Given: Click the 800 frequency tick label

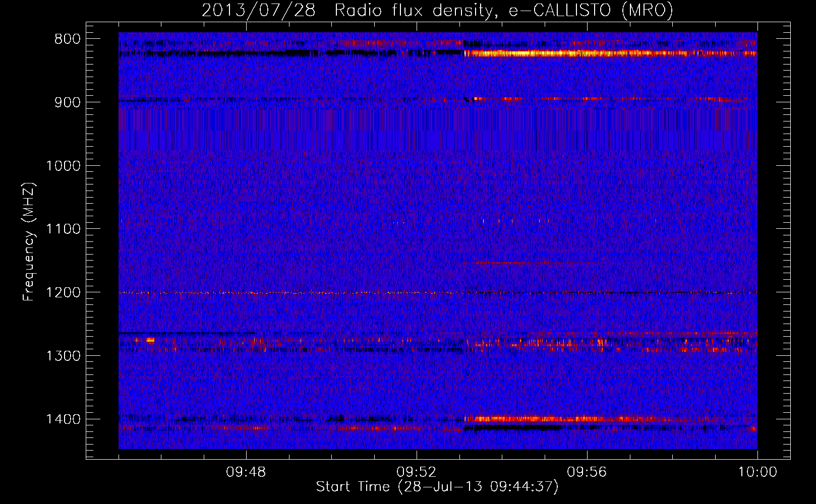Looking at the screenshot, I should coord(68,39).
